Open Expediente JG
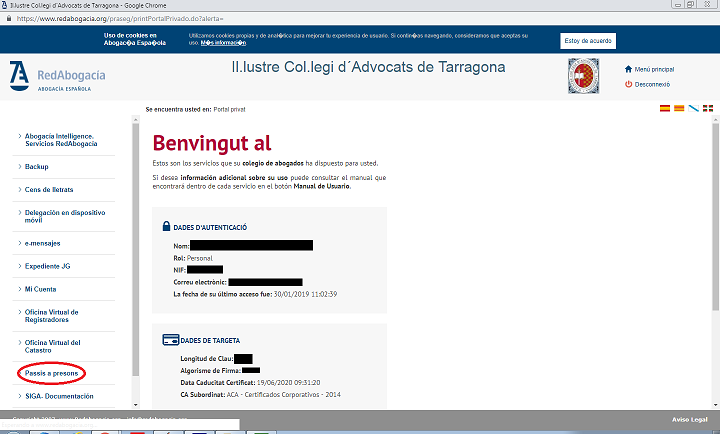Screen dimensions: 720x434 (x=47, y=266)
